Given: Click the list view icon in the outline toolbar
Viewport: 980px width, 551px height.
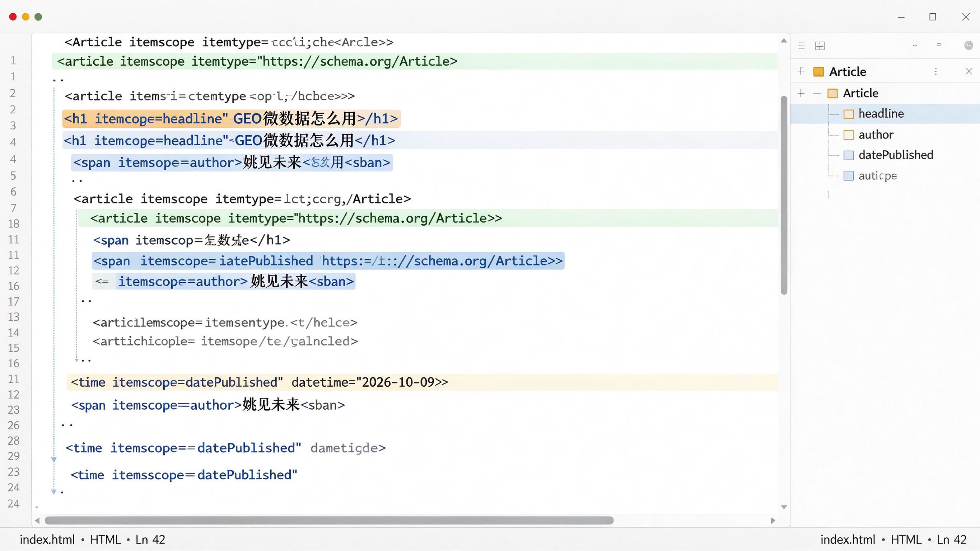Looking at the screenshot, I should (x=802, y=46).
